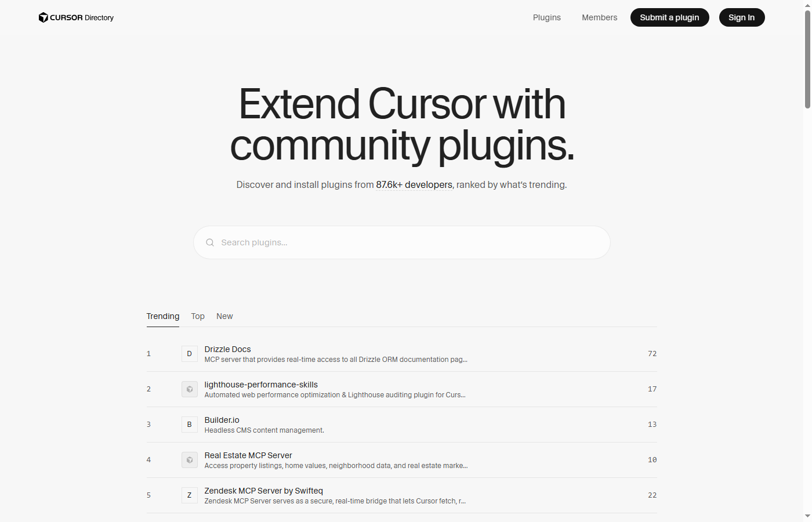Screen dimensions: 812x522
Task: Click the lighthouse-performance-skills cube icon
Action: pos(190,389)
